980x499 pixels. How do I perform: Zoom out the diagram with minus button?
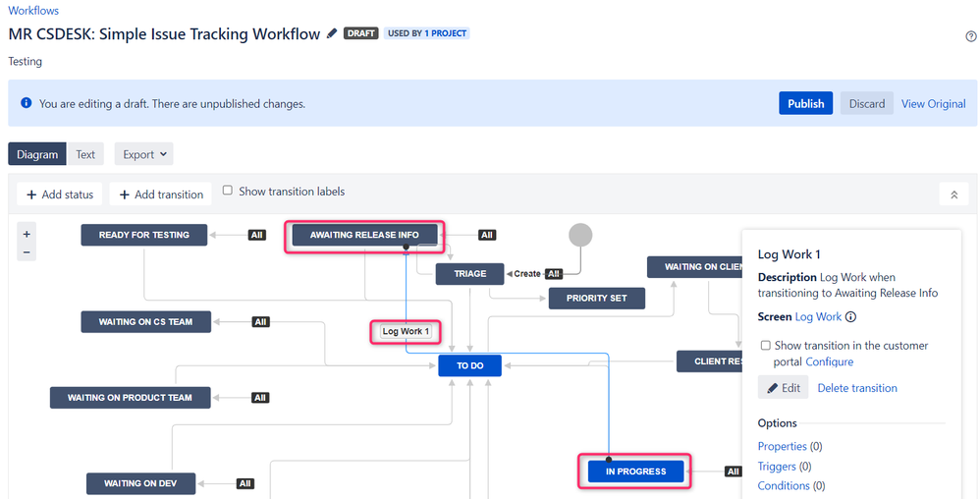click(x=27, y=252)
